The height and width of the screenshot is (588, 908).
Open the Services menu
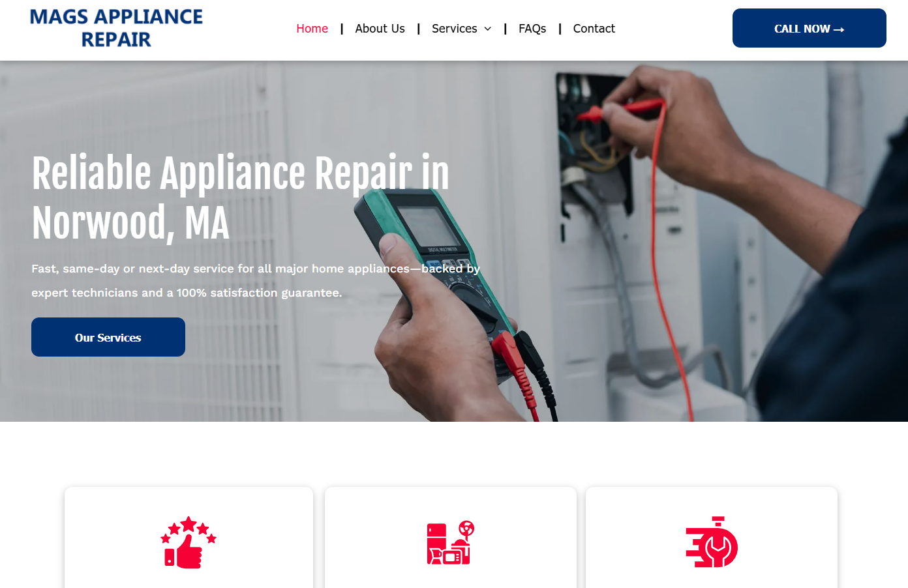pyautogui.click(x=455, y=29)
